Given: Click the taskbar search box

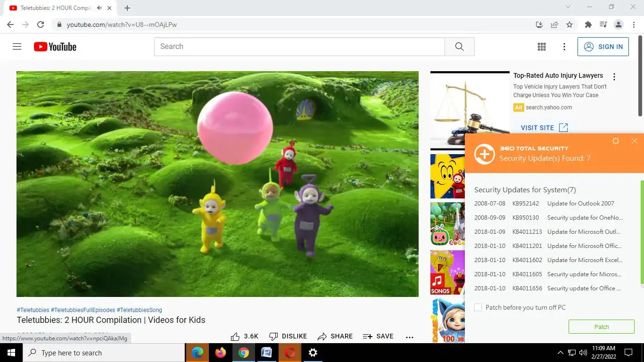Looking at the screenshot, I should coord(104,353).
